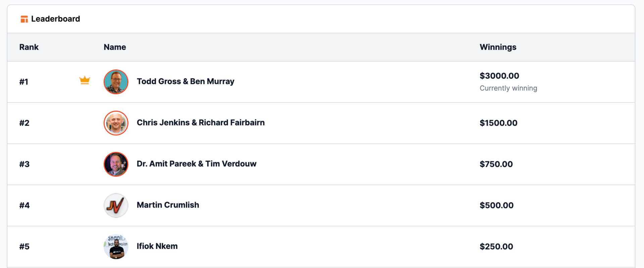Select the Ifiok Nkem name text

click(x=157, y=246)
